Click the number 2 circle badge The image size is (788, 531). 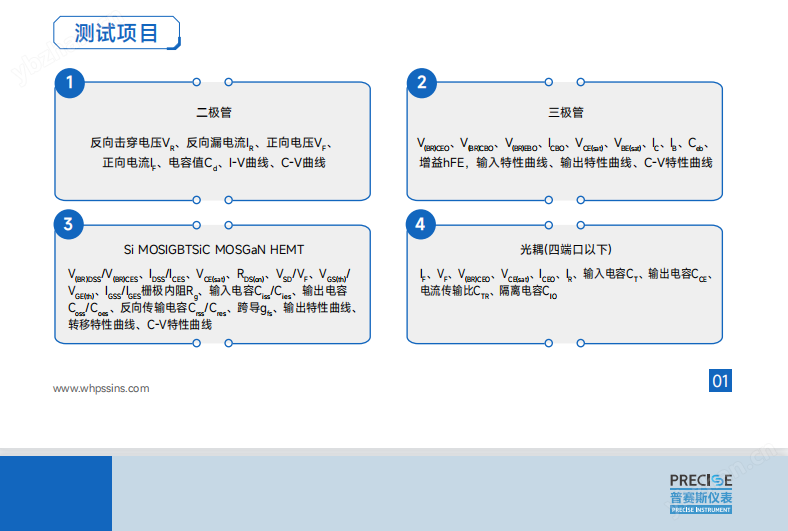[421, 83]
